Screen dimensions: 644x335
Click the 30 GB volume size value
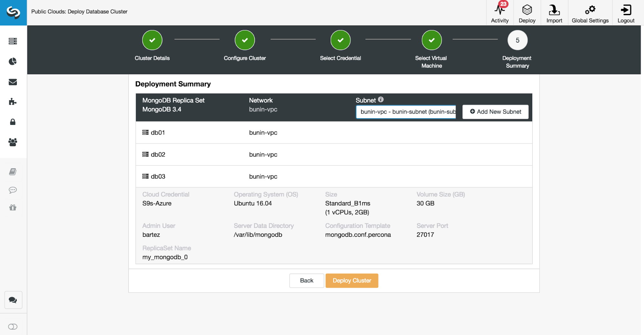pos(425,203)
